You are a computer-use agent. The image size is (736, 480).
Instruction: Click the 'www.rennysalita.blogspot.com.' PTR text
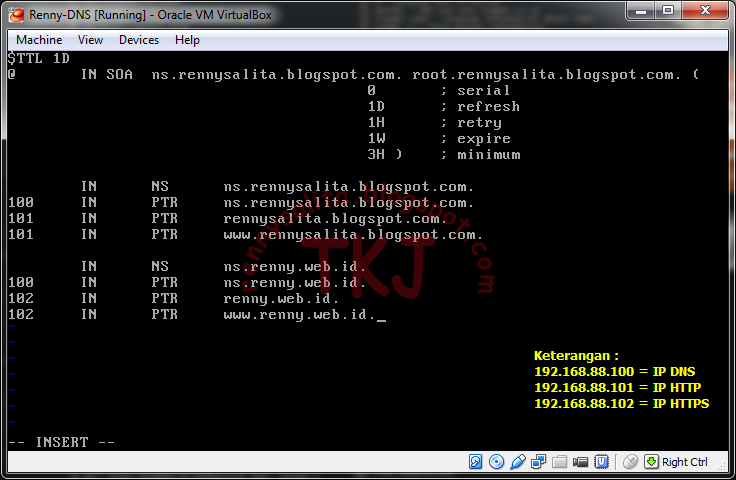tap(353, 235)
